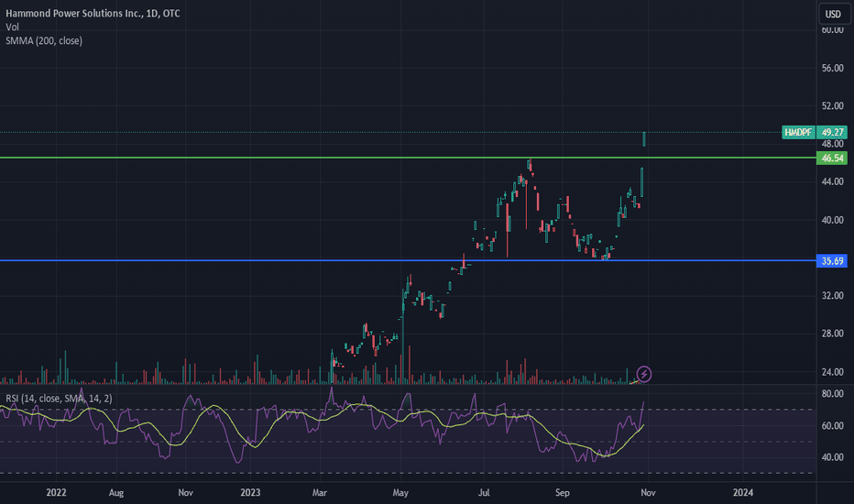This screenshot has width=854, height=504.
Task: Click the 40.00 price axis label
Action: coord(832,220)
